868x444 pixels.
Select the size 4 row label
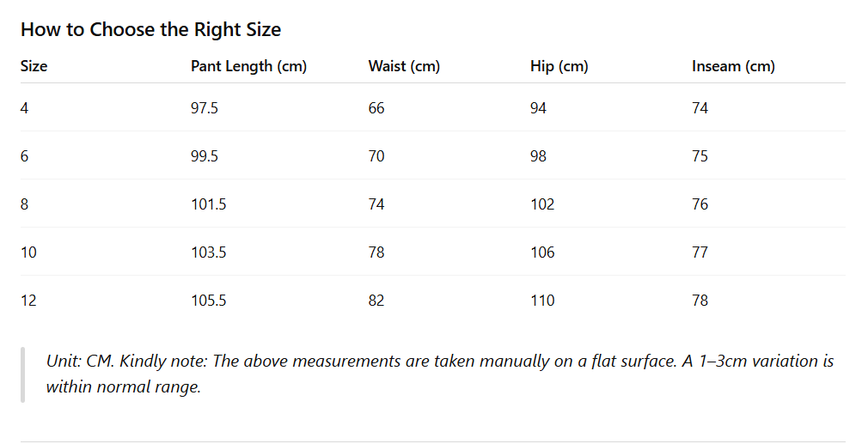(25, 108)
